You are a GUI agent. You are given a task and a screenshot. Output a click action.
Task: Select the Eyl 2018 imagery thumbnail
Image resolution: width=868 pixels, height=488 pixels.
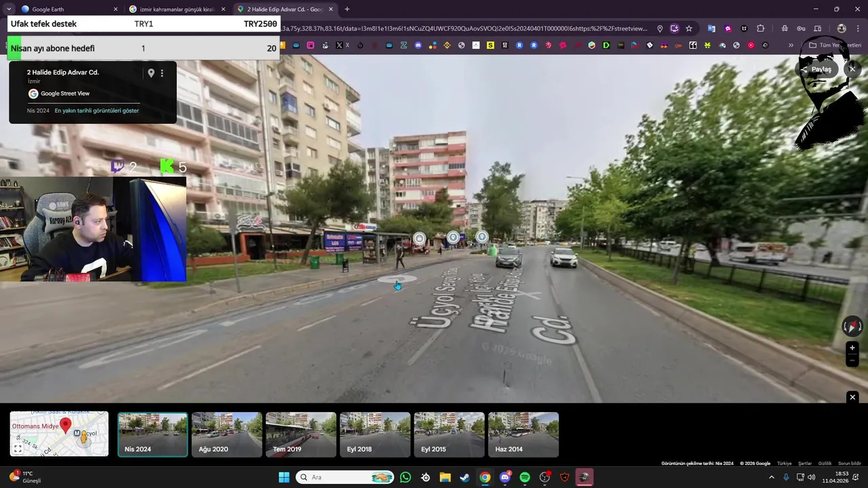click(375, 434)
